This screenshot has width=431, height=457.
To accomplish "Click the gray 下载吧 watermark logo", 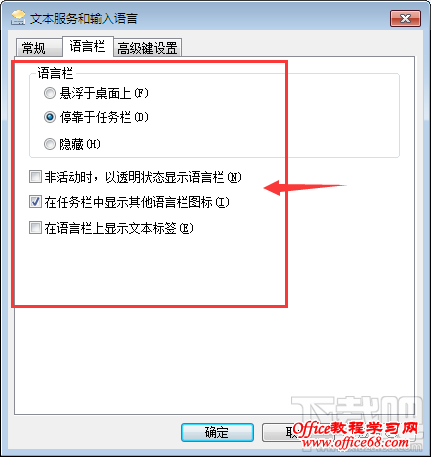I will 357,410.
